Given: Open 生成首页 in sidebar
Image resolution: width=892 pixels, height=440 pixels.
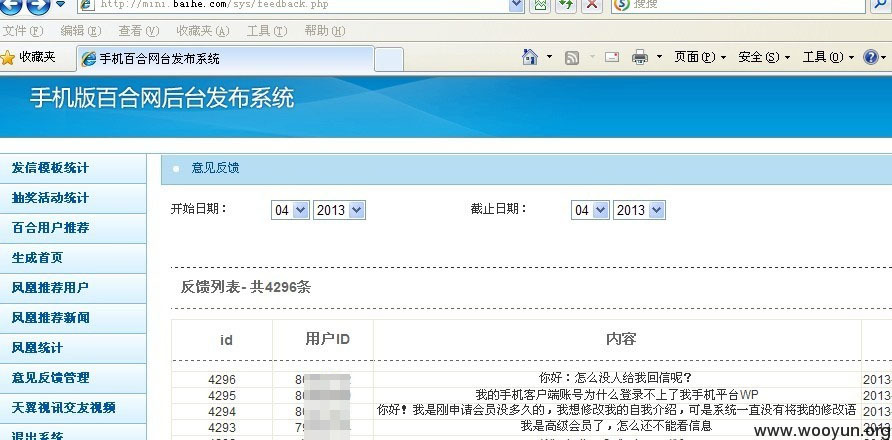Looking at the screenshot, I should [x=73, y=258].
